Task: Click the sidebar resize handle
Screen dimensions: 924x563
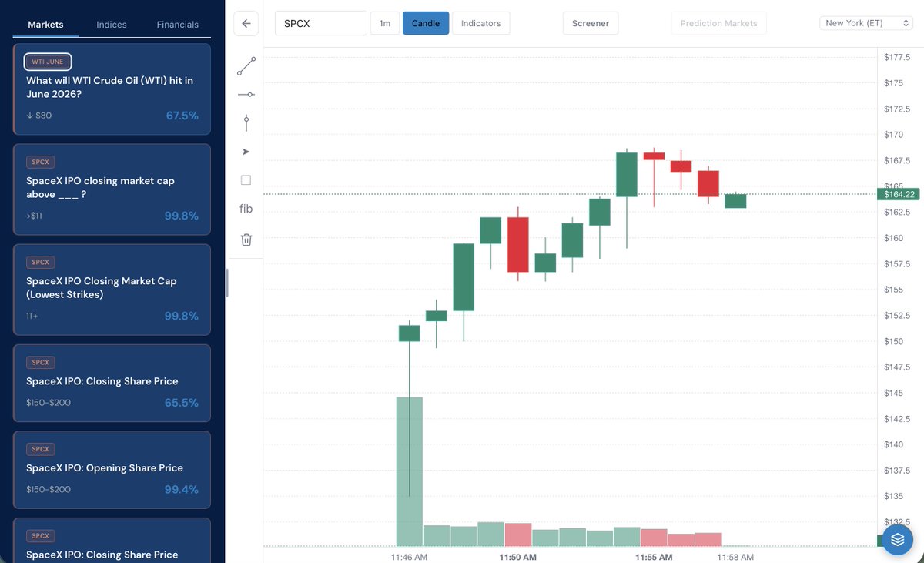Action: (x=227, y=282)
